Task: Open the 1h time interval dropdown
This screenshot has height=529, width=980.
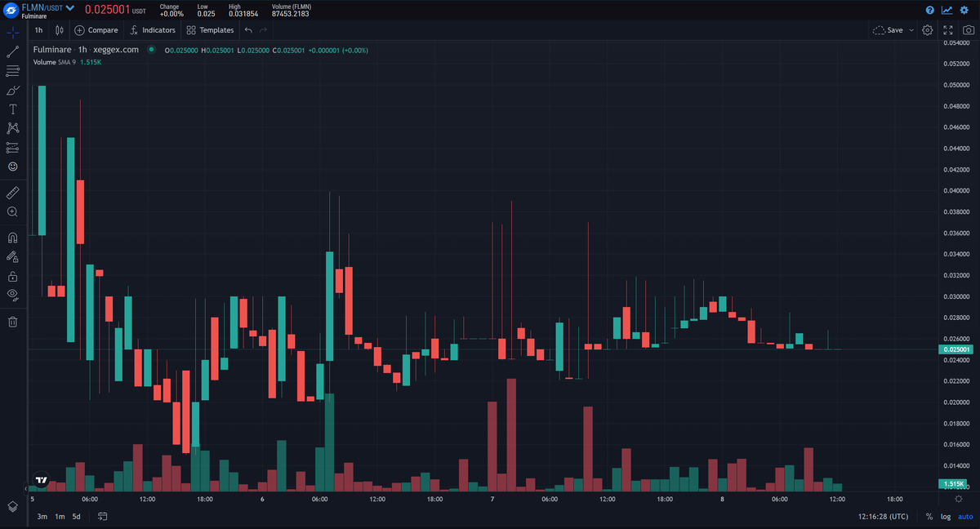Action: pyautogui.click(x=38, y=30)
